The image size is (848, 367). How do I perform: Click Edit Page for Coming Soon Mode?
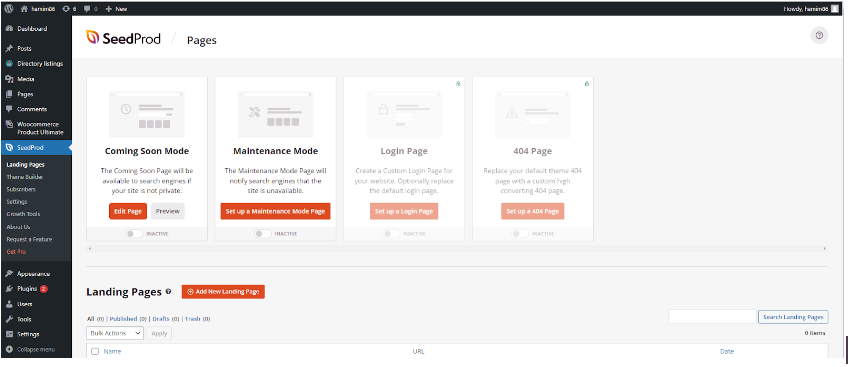(x=128, y=211)
